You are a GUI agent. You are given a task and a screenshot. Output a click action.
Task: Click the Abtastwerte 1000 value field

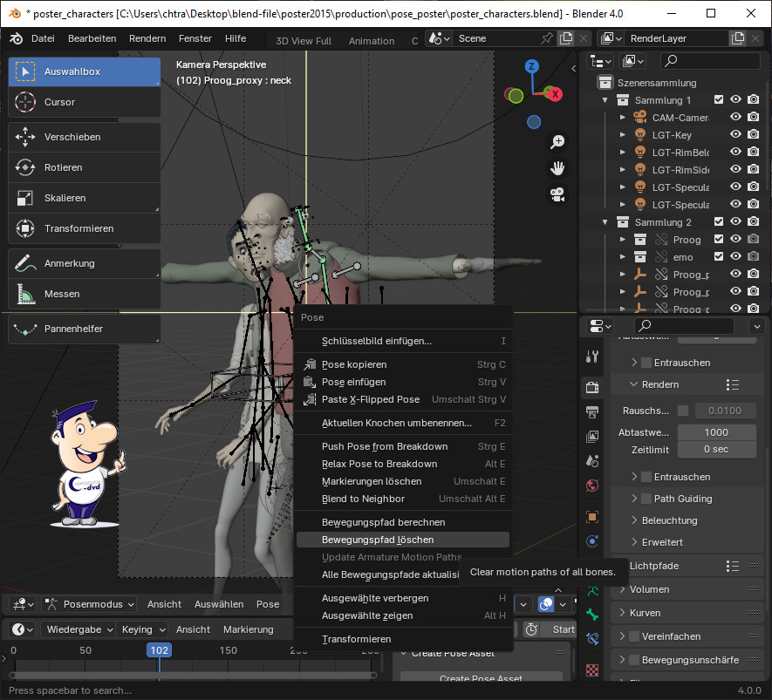[x=716, y=432]
